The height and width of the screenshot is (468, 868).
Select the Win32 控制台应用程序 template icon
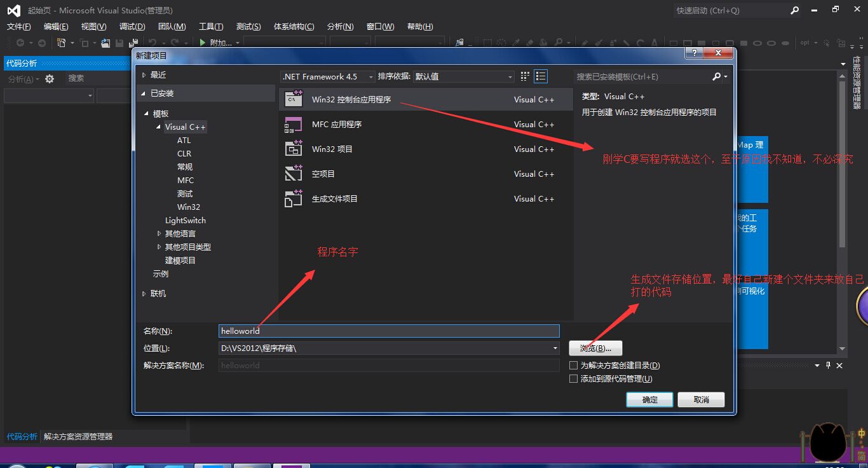(294, 99)
